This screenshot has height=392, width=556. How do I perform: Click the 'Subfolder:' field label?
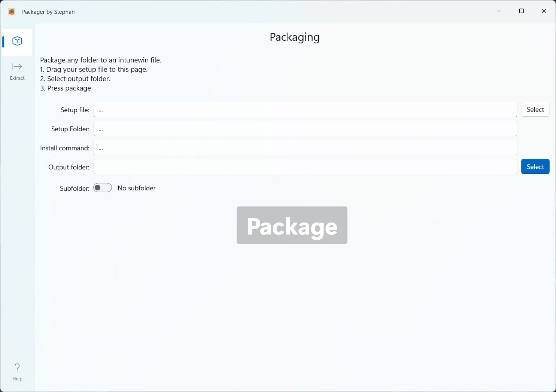pos(75,189)
